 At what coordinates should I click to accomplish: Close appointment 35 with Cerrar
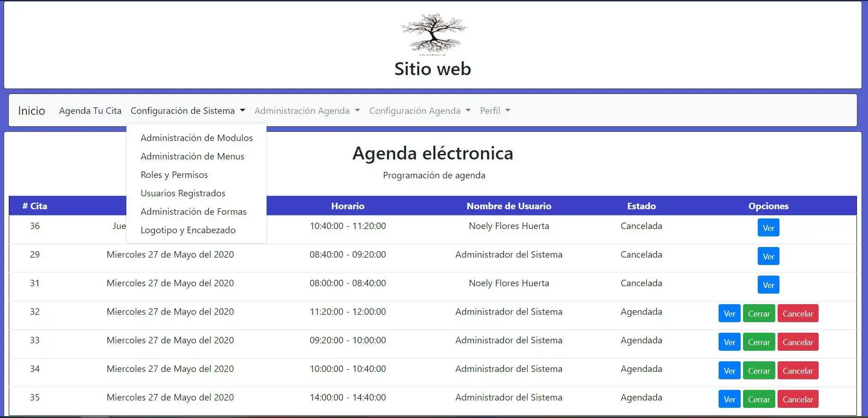759,399
